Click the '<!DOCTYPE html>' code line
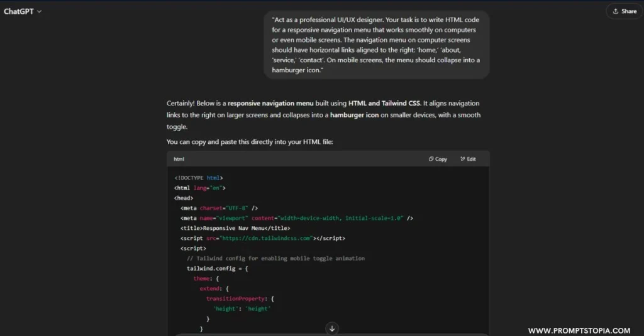644x336 pixels. 198,178
